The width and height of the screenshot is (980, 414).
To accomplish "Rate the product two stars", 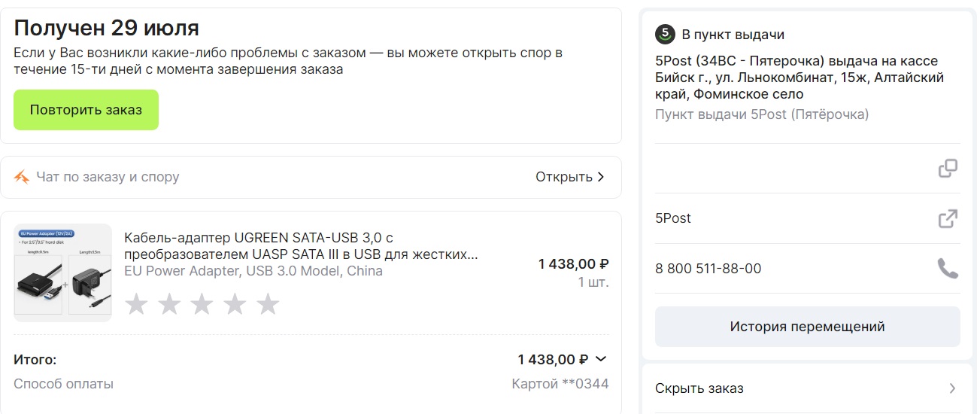I will (169, 304).
